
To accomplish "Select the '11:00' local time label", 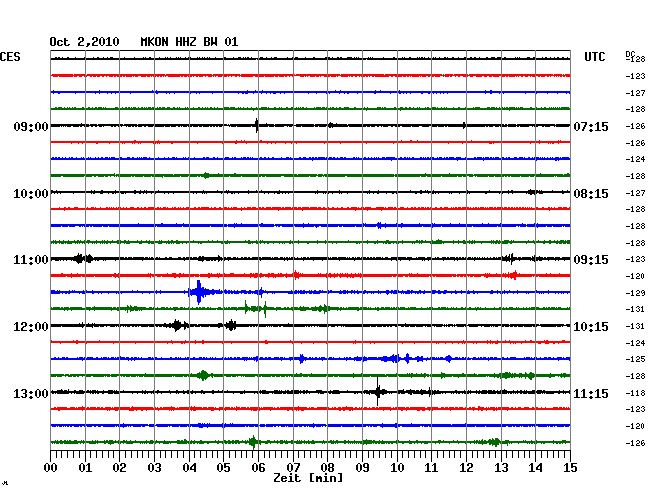I will 31,260.
